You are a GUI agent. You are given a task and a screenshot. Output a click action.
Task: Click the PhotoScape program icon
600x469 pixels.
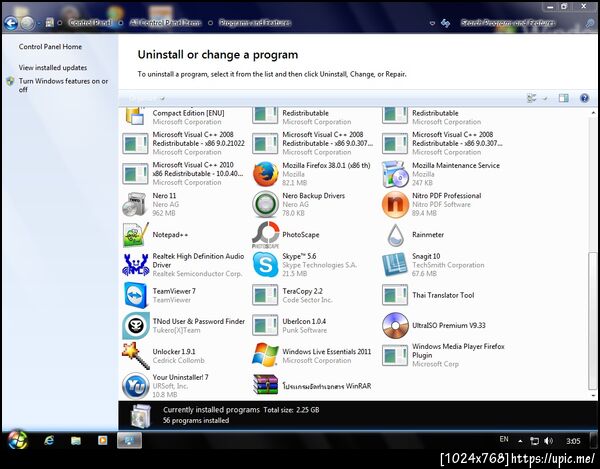click(x=265, y=234)
